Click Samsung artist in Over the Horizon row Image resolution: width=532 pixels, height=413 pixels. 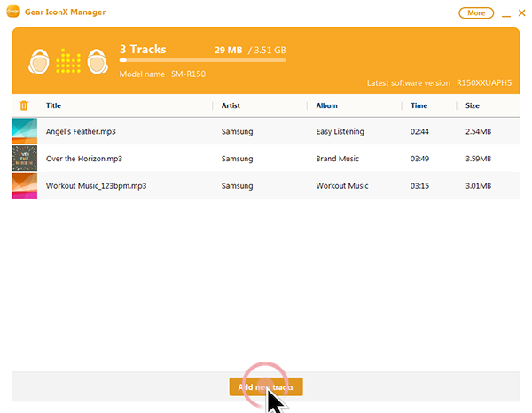pos(237,159)
